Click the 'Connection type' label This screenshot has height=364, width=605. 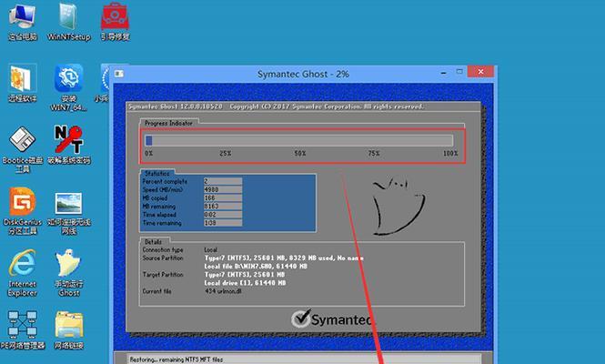click(x=163, y=249)
